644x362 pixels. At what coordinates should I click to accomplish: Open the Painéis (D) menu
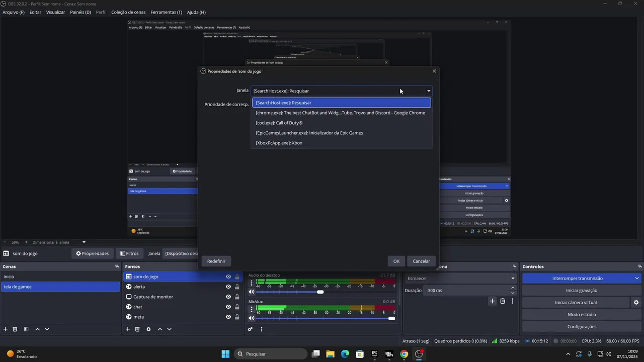[80, 12]
